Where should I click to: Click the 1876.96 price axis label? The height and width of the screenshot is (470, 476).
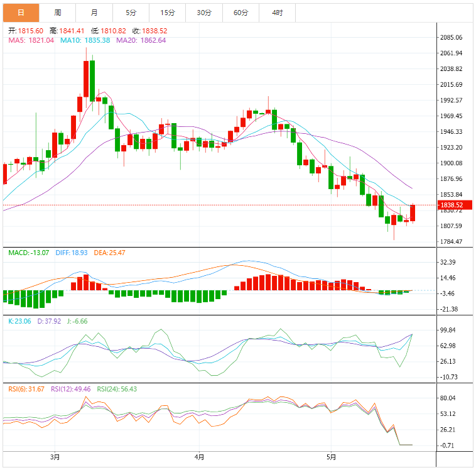click(x=451, y=178)
